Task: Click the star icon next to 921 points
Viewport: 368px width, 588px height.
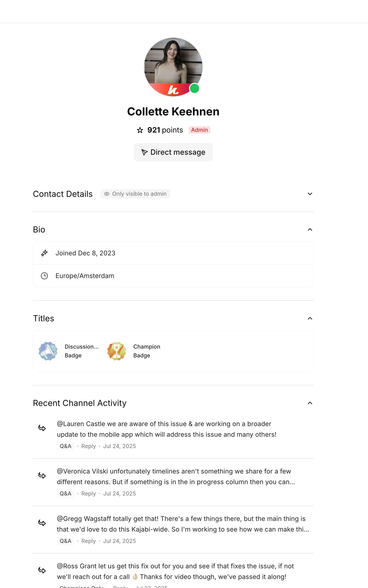Action: pyautogui.click(x=140, y=130)
